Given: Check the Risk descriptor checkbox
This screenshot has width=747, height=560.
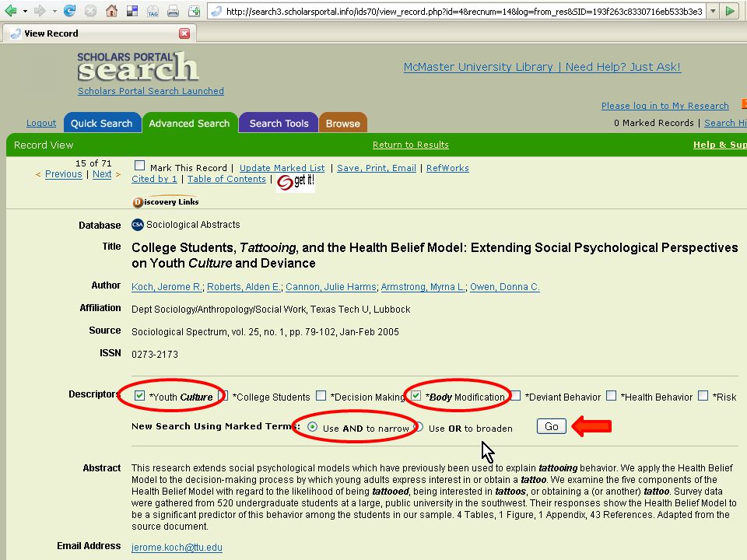Looking at the screenshot, I should tap(703, 395).
